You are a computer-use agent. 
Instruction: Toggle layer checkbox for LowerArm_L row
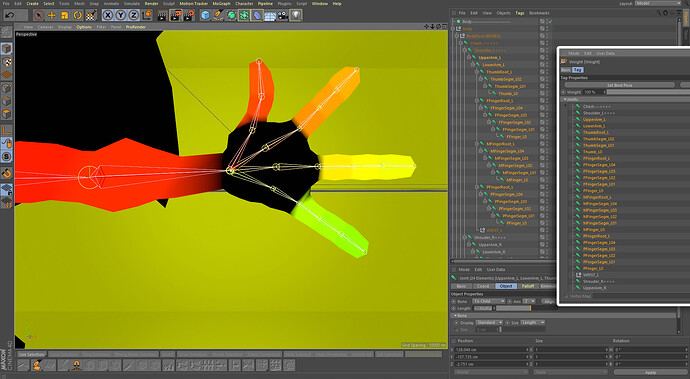click(542, 65)
